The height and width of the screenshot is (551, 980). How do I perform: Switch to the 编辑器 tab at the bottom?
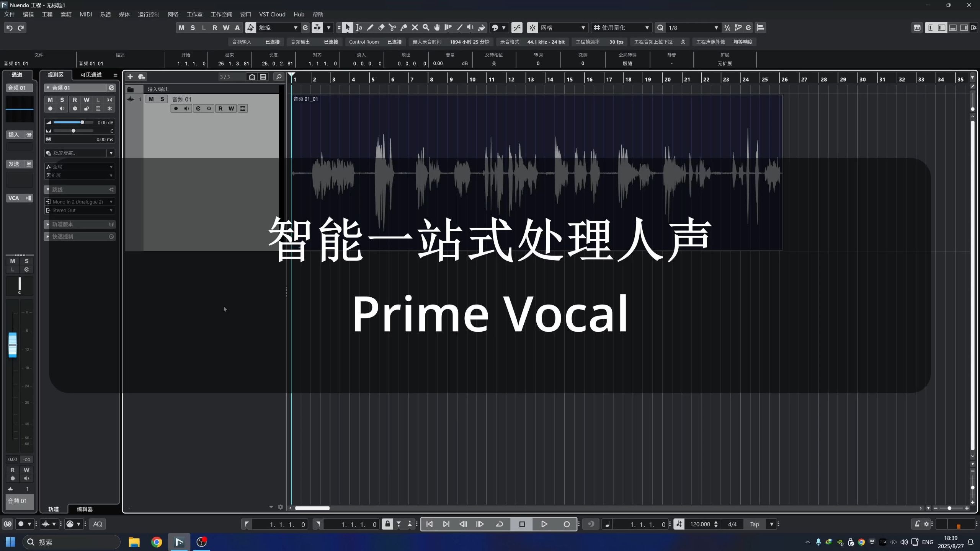[x=85, y=509]
